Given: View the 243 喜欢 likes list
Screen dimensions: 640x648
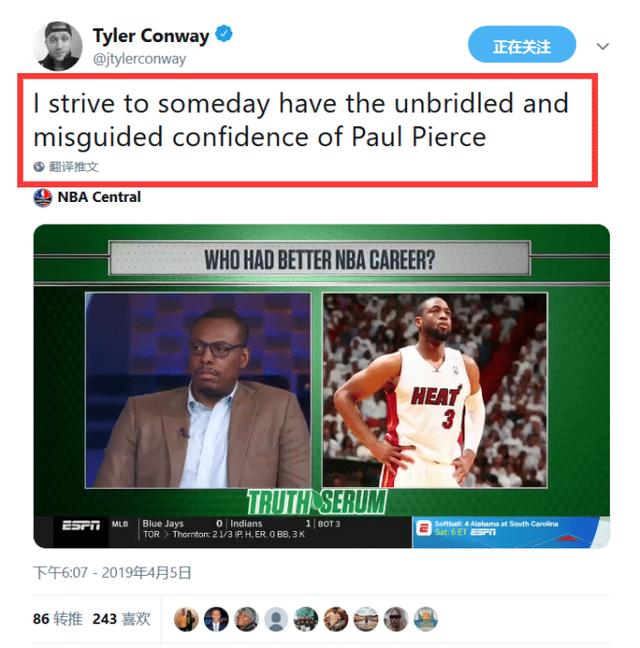Looking at the screenshot, I should coord(121,619).
